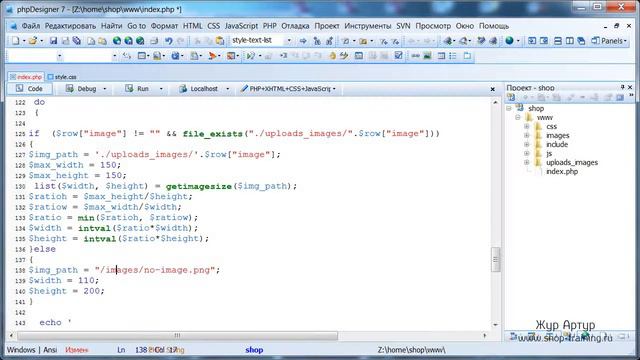
Task: Click the horizontal rule icon
Action: point(416,56)
